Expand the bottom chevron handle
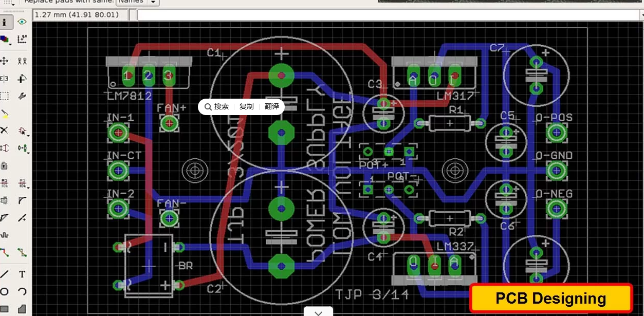 pyautogui.click(x=318, y=312)
